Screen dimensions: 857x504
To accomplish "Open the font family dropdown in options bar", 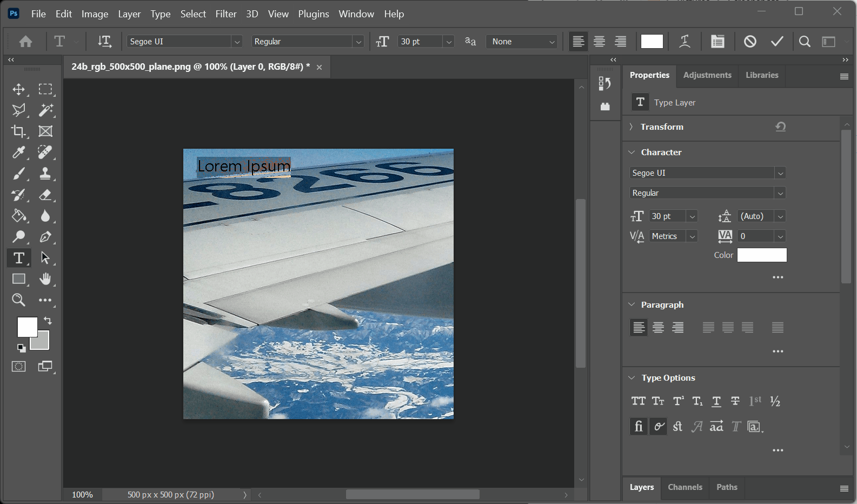I will click(237, 42).
